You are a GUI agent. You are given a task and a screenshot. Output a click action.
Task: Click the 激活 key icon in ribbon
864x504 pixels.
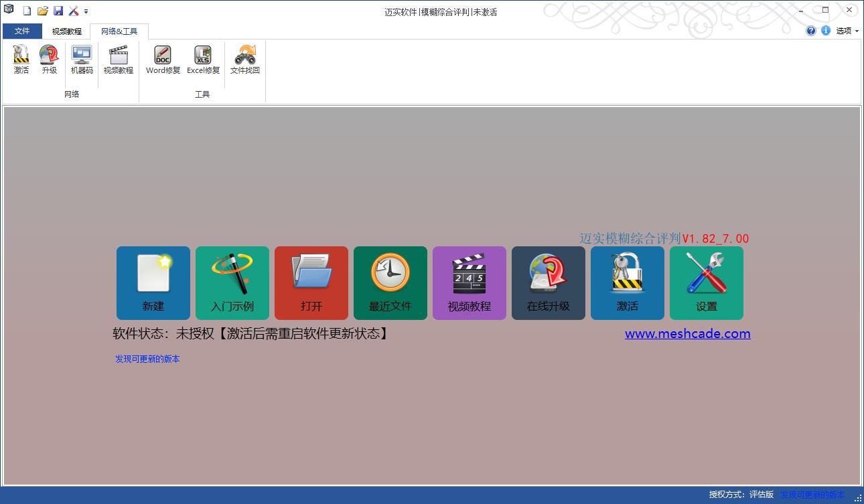pos(21,60)
